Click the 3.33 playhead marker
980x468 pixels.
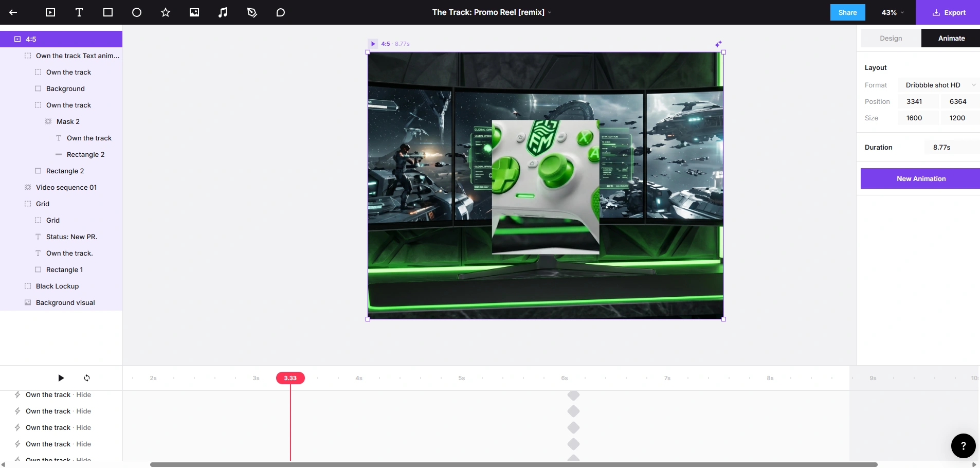(291, 378)
